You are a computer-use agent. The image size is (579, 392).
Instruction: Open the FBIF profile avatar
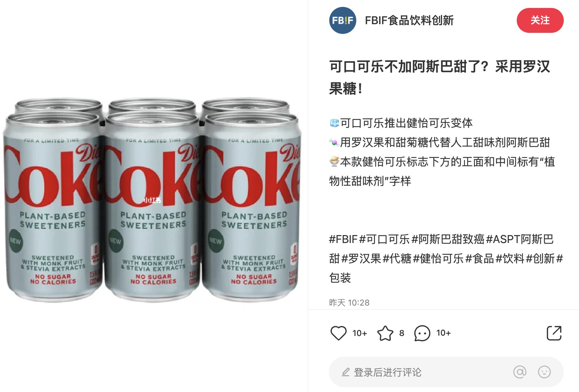342,20
